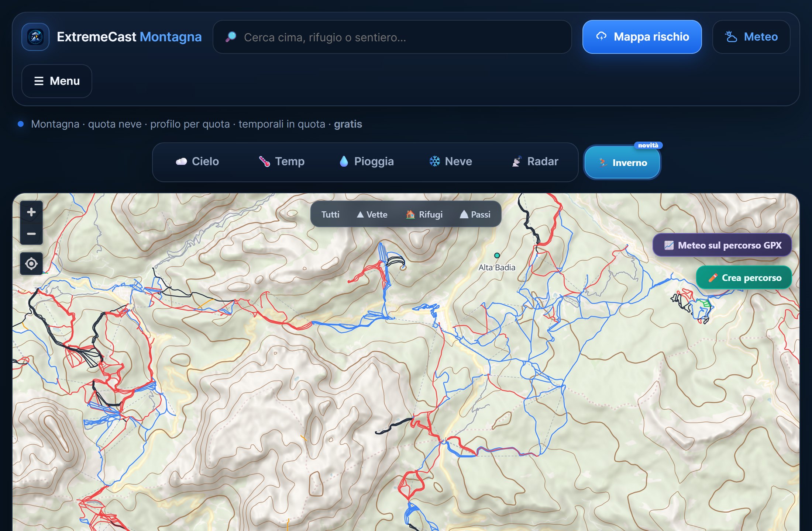Open the Meteo page
812x531 pixels.
751,37
